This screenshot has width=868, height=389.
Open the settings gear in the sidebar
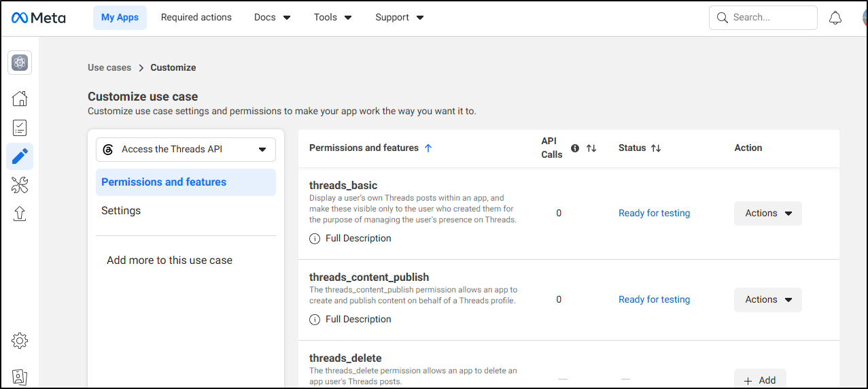20,341
